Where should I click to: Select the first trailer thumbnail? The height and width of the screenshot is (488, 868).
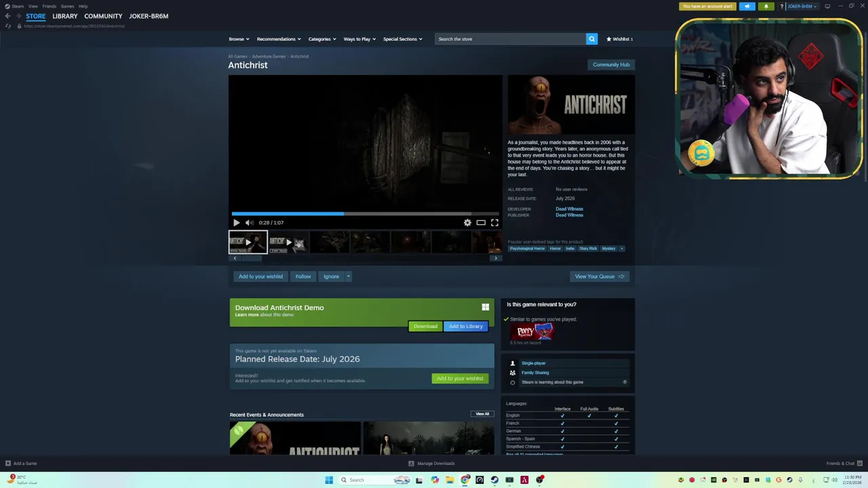click(248, 242)
